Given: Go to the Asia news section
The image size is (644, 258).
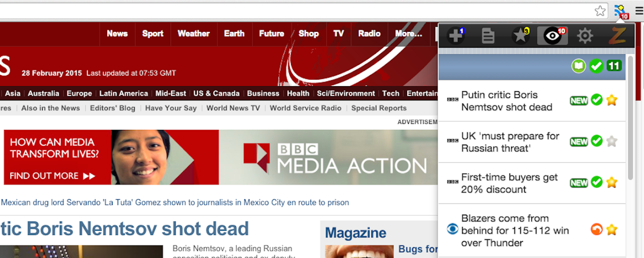Looking at the screenshot, I should coord(13,93).
